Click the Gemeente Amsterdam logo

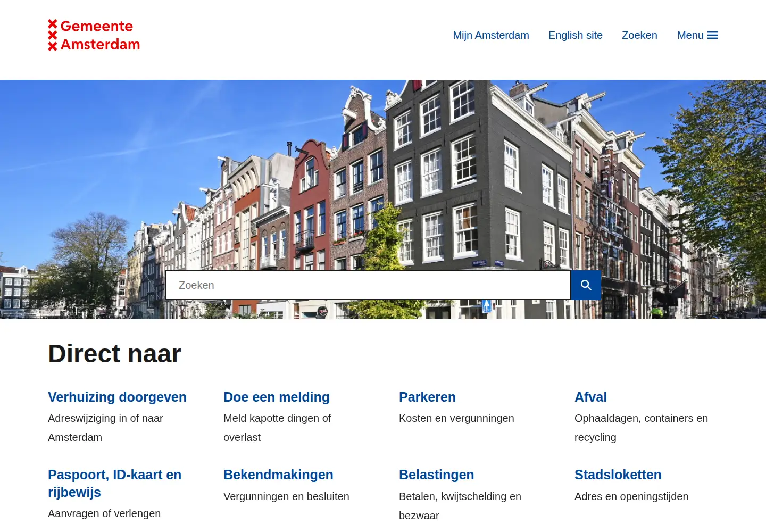click(94, 35)
